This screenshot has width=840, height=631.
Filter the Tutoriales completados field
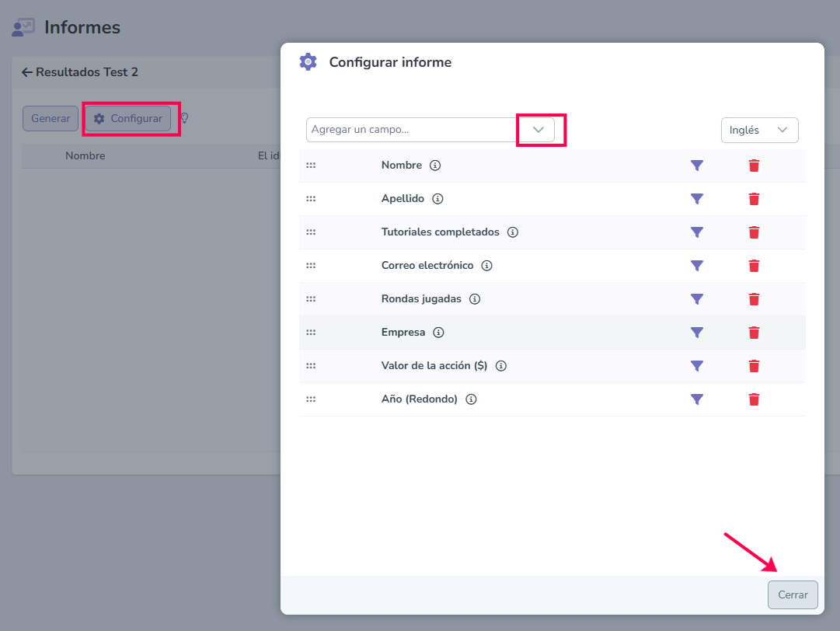(x=696, y=232)
